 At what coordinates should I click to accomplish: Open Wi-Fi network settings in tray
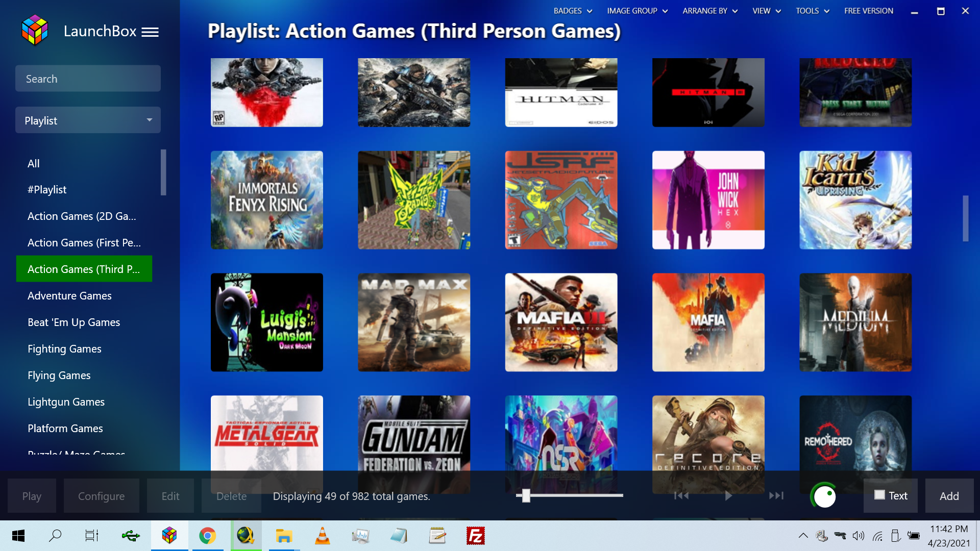(877, 536)
